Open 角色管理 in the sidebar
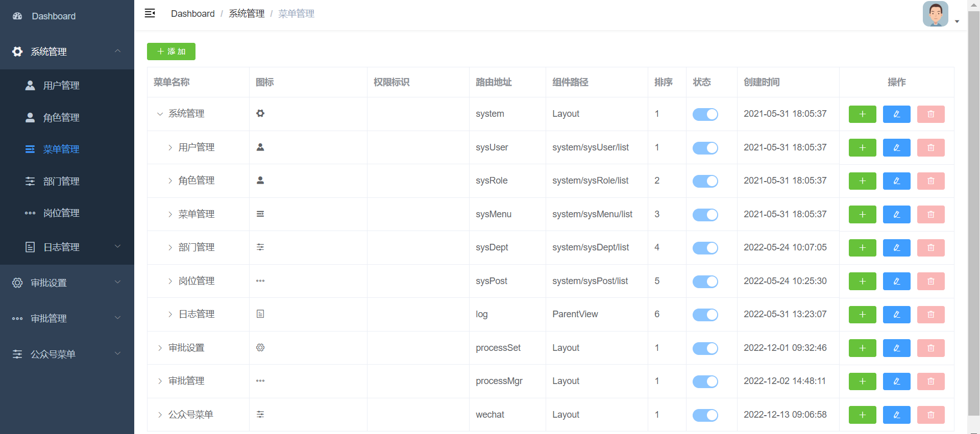Screen dimensions: 980x434 pyautogui.click(x=67, y=118)
